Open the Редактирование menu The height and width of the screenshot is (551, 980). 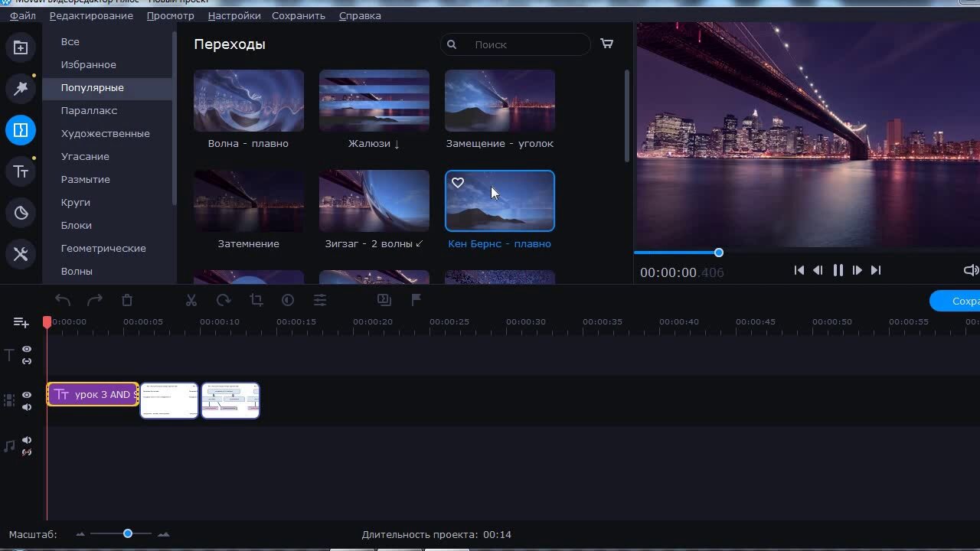tap(91, 15)
